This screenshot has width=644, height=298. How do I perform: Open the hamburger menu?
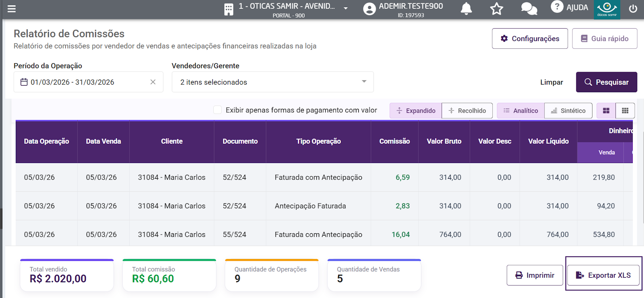coord(12,9)
